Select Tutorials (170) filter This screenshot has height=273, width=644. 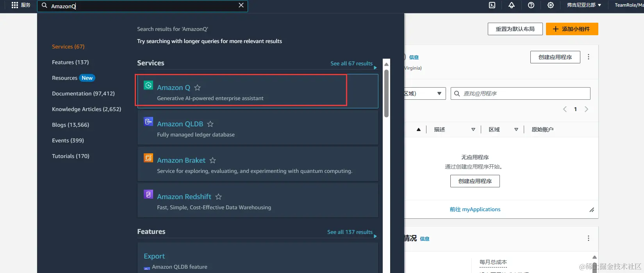[71, 156]
